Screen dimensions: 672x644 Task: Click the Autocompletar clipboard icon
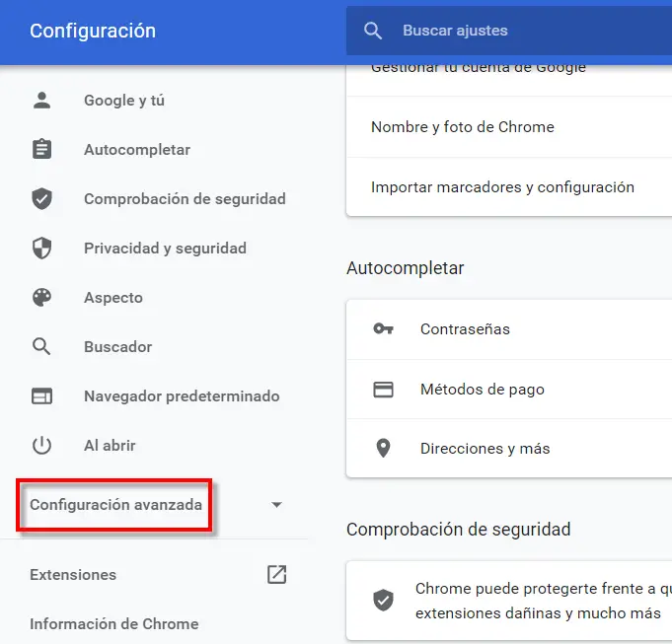(x=41, y=150)
